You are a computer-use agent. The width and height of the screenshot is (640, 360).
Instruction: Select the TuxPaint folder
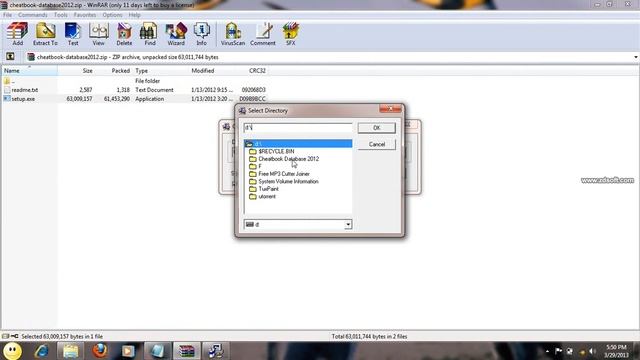264,189
